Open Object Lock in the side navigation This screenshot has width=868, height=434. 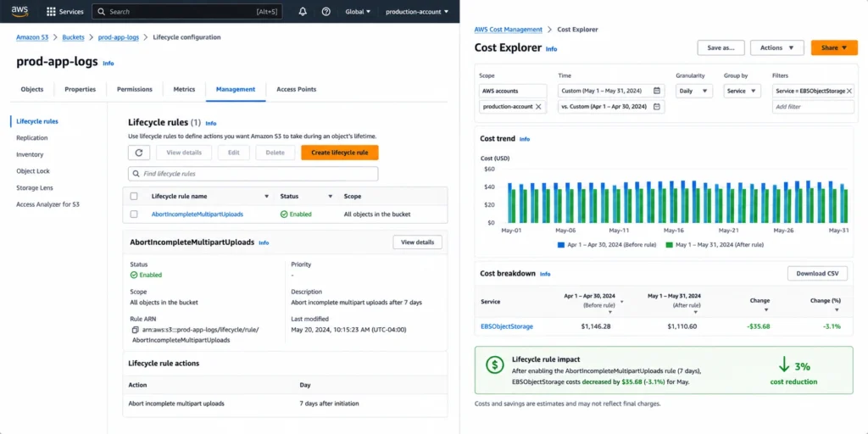click(x=33, y=171)
